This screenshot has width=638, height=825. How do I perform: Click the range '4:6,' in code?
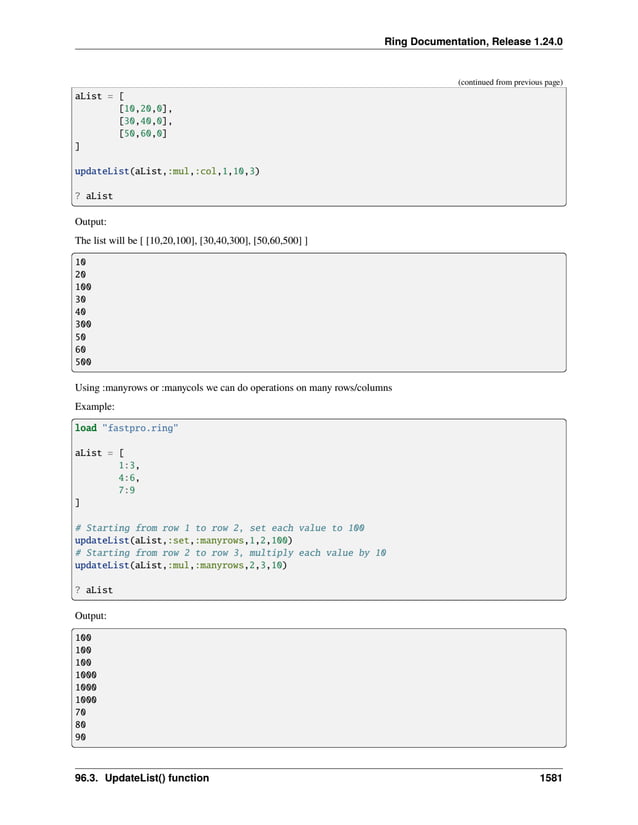point(129,478)
